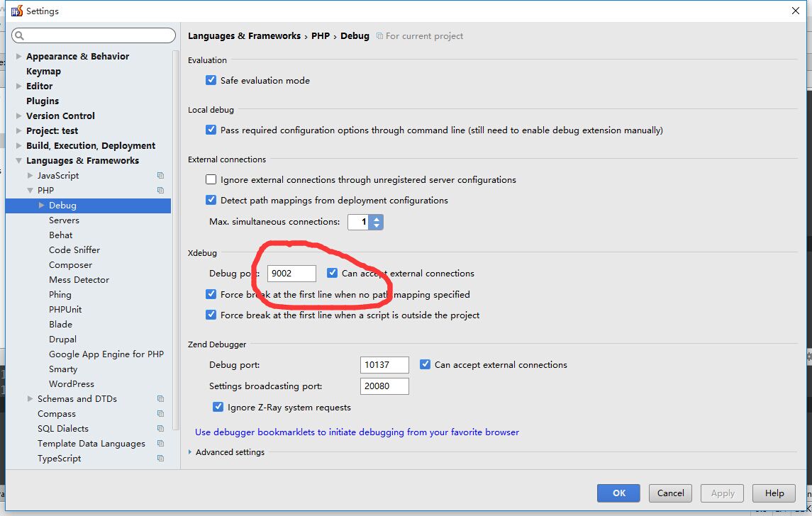Viewport: 812px width, 516px height.
Task: Select Plugins in settings tree
Action: coord(43,101)
